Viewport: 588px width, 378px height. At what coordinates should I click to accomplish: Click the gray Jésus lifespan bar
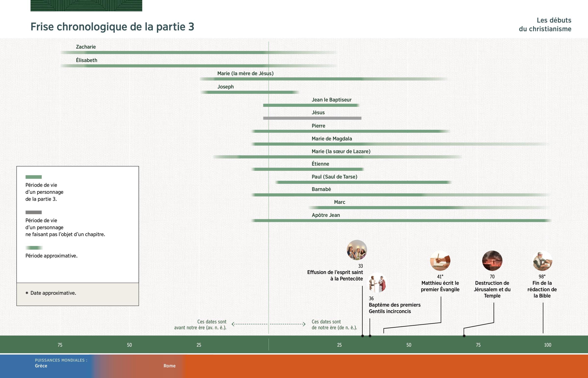(x=312, y=118)
